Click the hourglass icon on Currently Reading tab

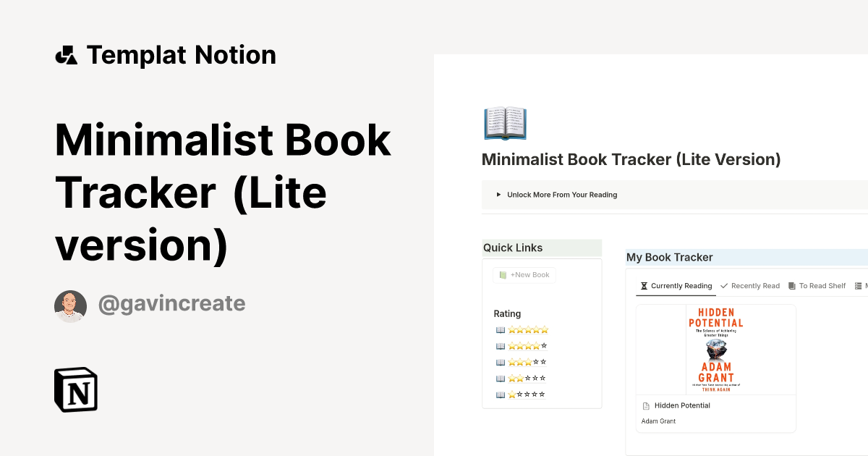coord(643,285)
